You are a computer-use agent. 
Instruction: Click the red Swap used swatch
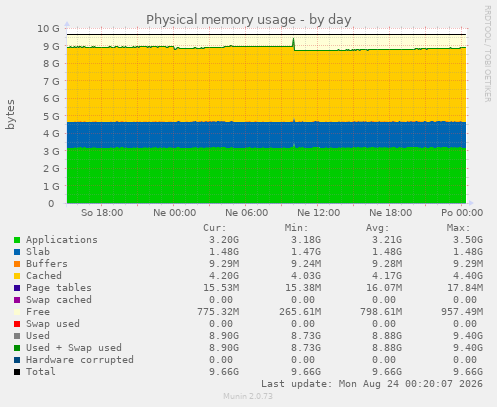click(x=17, y=324)
